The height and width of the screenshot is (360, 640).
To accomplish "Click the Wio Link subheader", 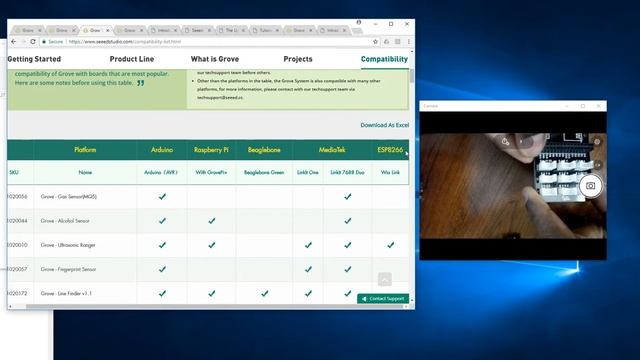I will [x=390, y=172].
